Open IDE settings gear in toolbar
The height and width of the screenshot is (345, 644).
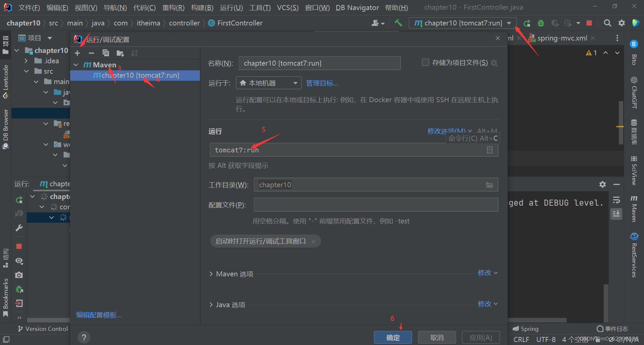[x=622, y=23]
